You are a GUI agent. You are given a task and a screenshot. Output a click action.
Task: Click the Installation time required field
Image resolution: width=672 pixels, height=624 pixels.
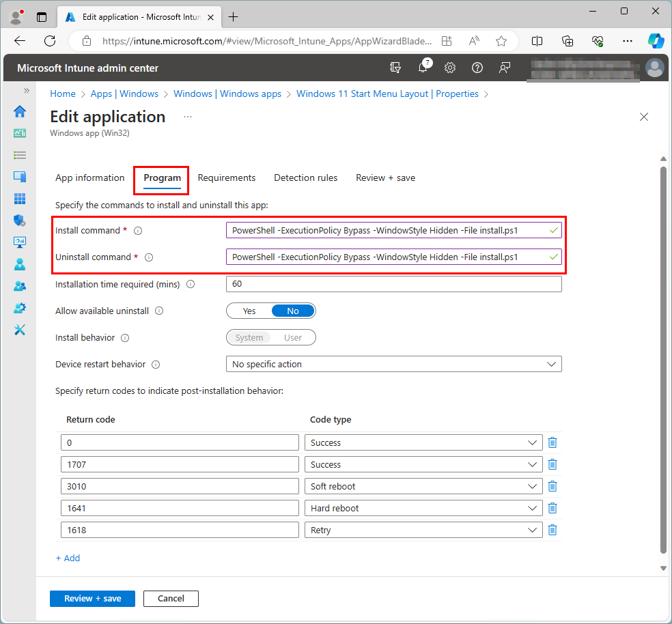pos(393,284)
